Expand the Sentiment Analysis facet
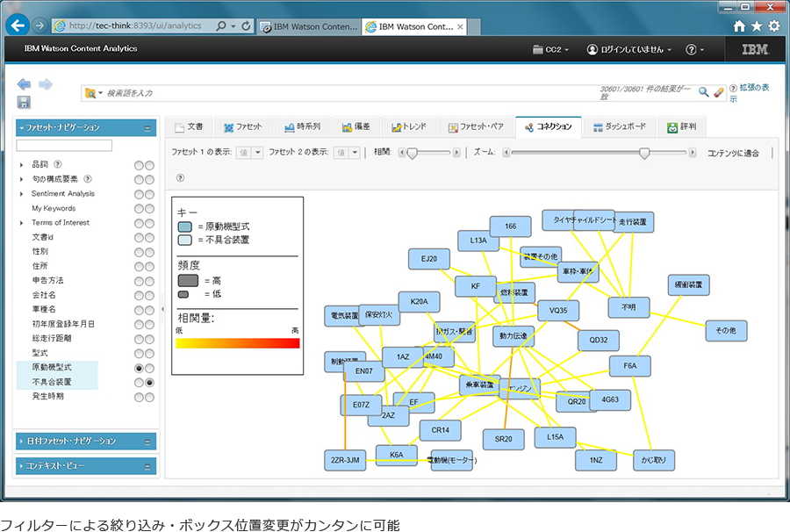This screenshot has height=532, width=790. coord(21,194)
